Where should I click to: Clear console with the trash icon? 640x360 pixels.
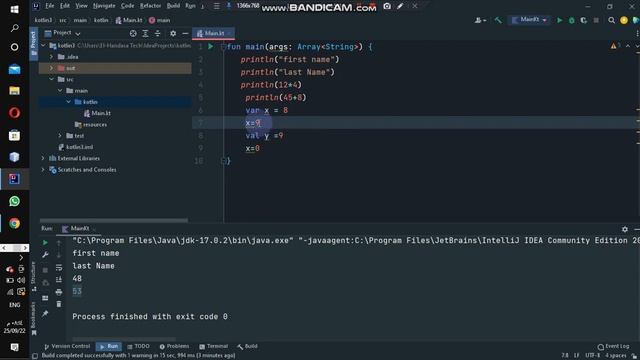coord(59,304)
